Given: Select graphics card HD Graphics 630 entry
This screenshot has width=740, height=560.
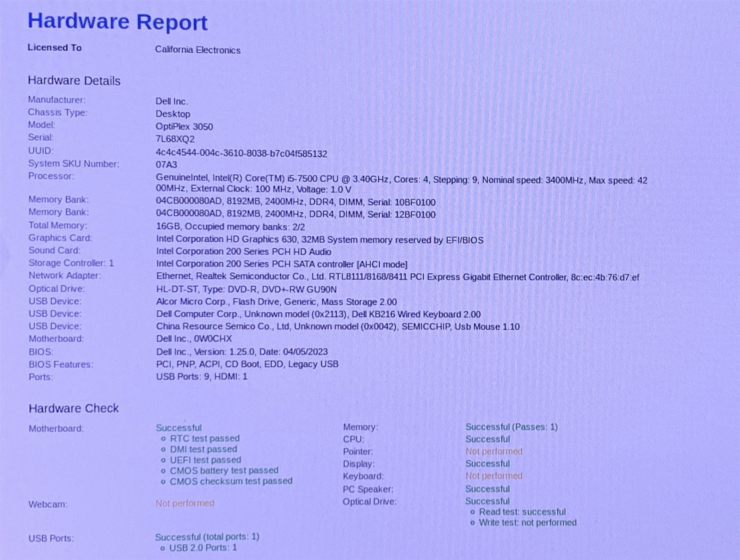Looking at the screenshot, I should click(x=320, y=240).
